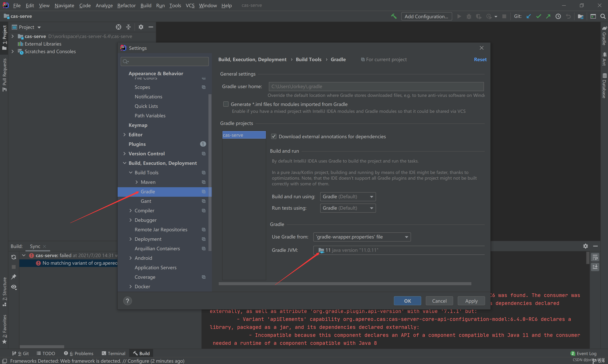Viewport: 608px width, 364px height.
Task: Open the Gradle tool window on right sidebar
Action: 604,36
